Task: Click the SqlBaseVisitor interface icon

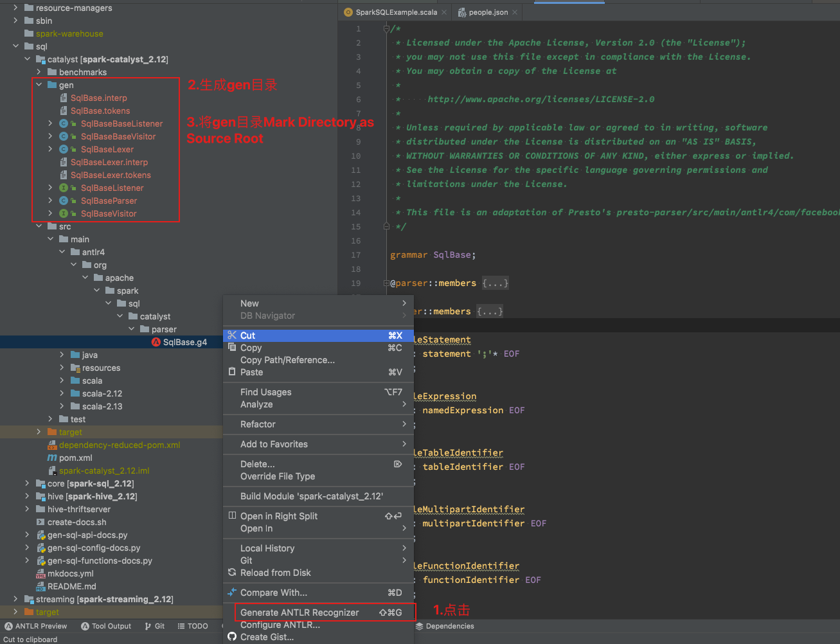Action: tap(64, 213)
